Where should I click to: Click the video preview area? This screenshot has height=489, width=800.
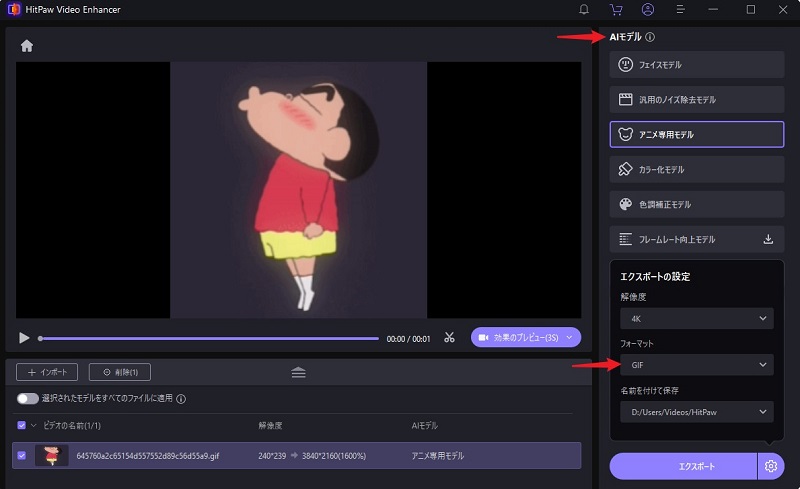click(x=298, y=190)
